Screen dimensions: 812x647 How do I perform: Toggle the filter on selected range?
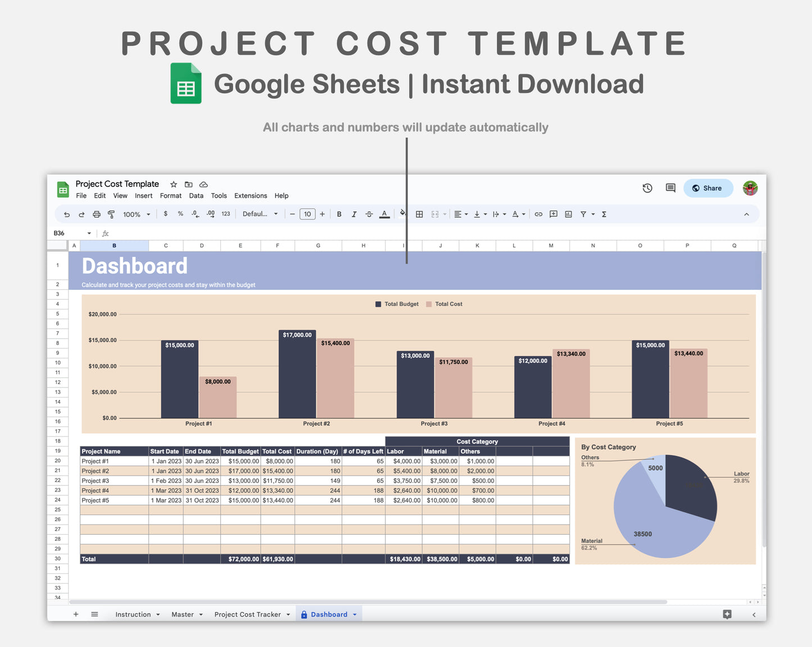(x=583, y=214)
